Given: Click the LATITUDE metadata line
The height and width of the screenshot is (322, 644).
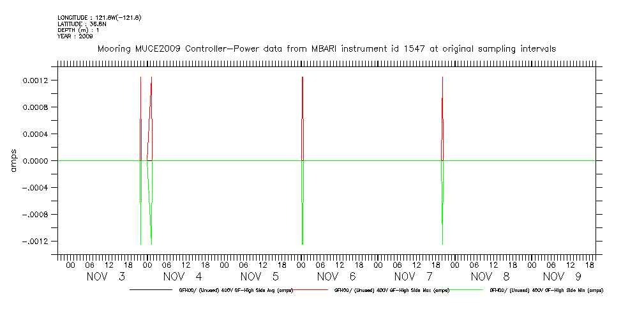Looking at the screenshot, I should [x=82, y=24].
